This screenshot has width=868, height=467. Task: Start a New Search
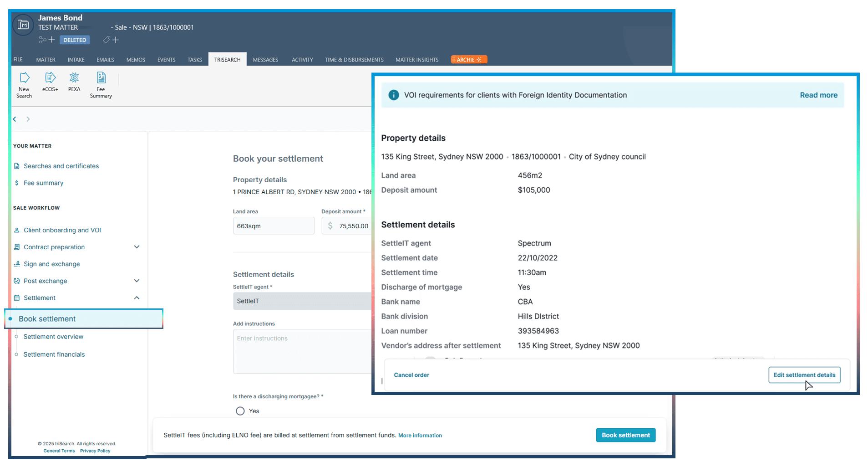click(x=24, y=85)
